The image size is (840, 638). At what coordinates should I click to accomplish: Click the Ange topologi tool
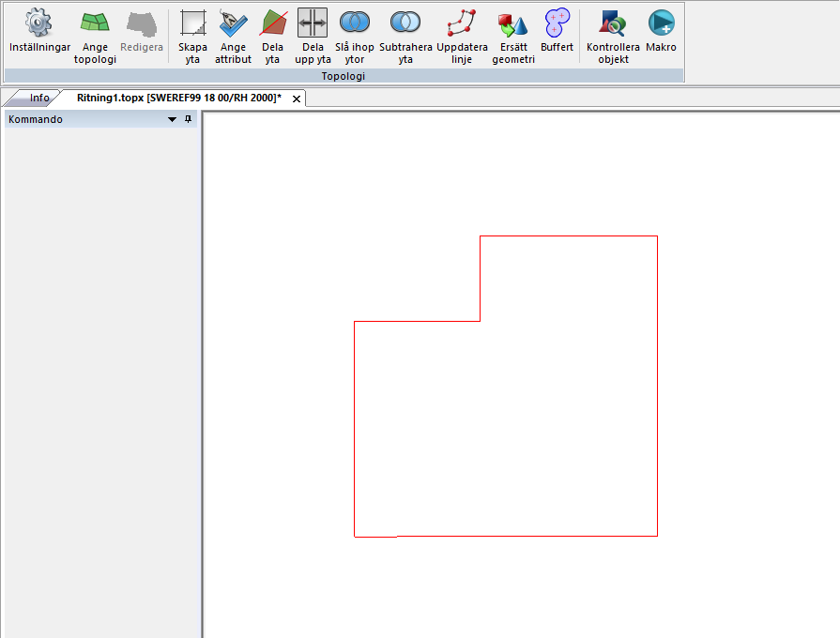[95, 36]
